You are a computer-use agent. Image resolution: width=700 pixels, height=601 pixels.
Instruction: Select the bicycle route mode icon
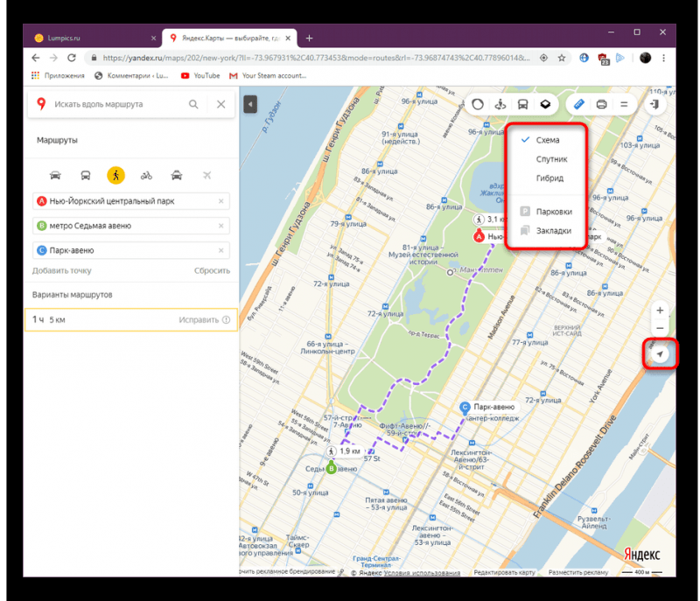tap(146, 175)
